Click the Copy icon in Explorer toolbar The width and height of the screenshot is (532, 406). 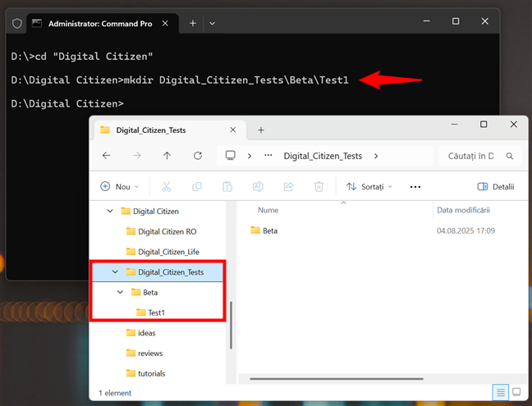197,187
